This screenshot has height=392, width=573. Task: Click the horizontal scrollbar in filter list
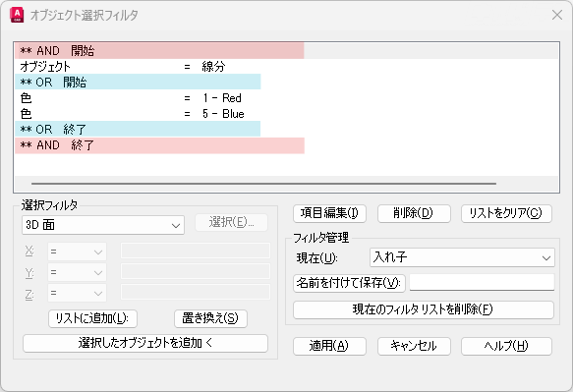pos(263,184)
